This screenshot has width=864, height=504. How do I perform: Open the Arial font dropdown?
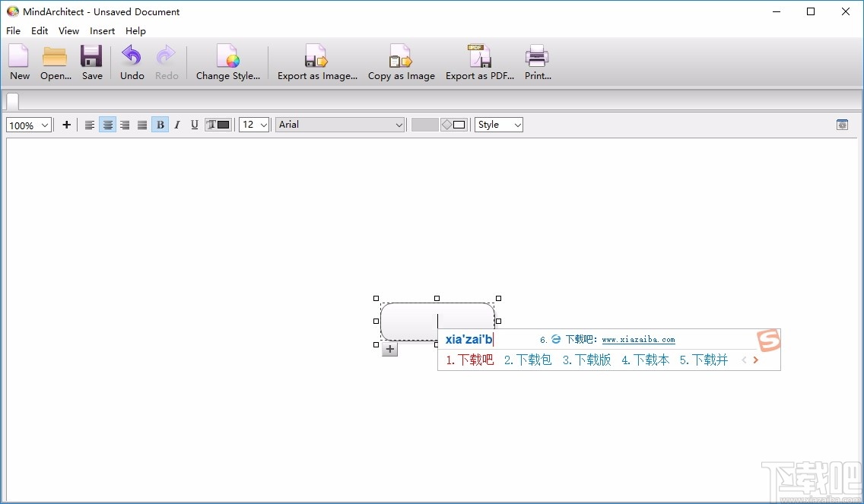click(x=341, y=125)
